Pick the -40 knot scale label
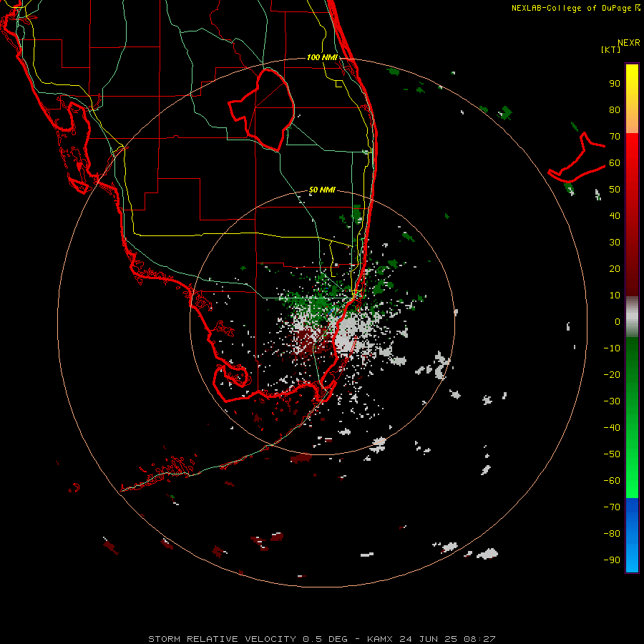 pyautogui.click(x=612, y=428)
